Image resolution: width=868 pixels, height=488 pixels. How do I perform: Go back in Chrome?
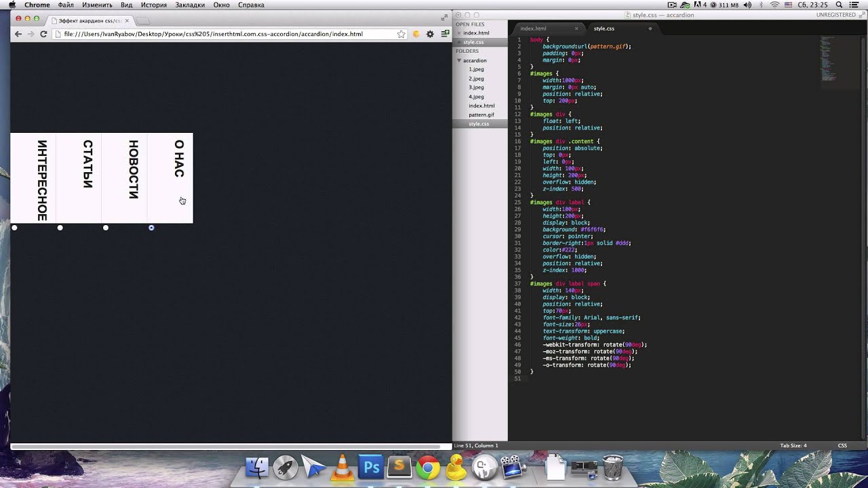[x=18, y=34]
